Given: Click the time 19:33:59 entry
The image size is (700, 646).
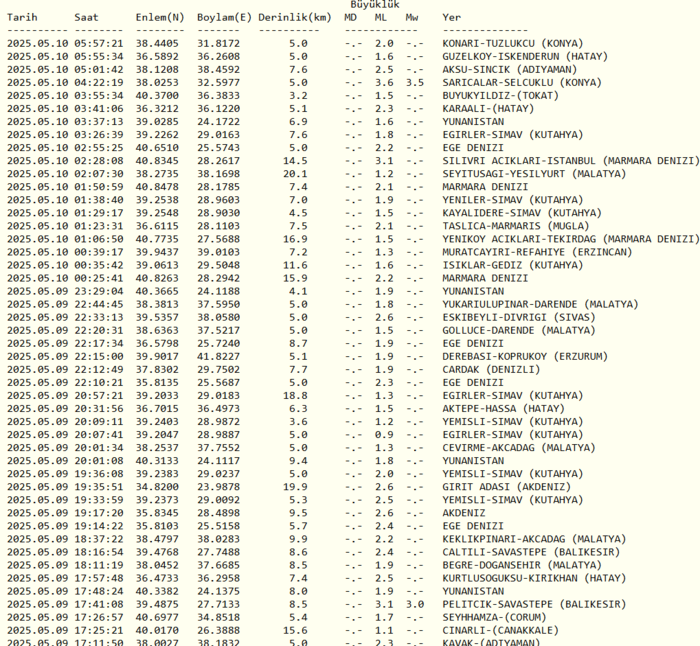Looking at the screenshot, I should pyautogui.click(x=99, y=500).
